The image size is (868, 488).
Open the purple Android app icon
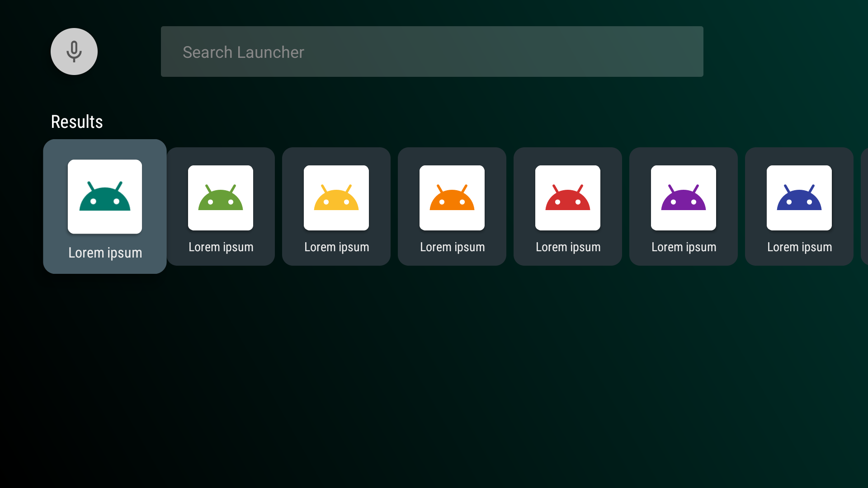(x=684, y=198)
